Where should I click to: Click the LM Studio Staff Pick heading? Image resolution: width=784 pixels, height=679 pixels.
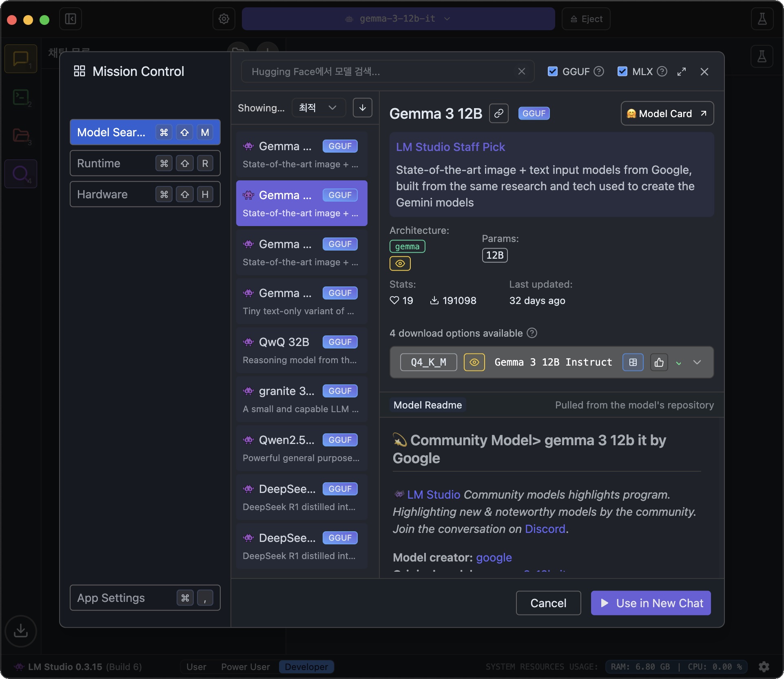coord(450,147)
